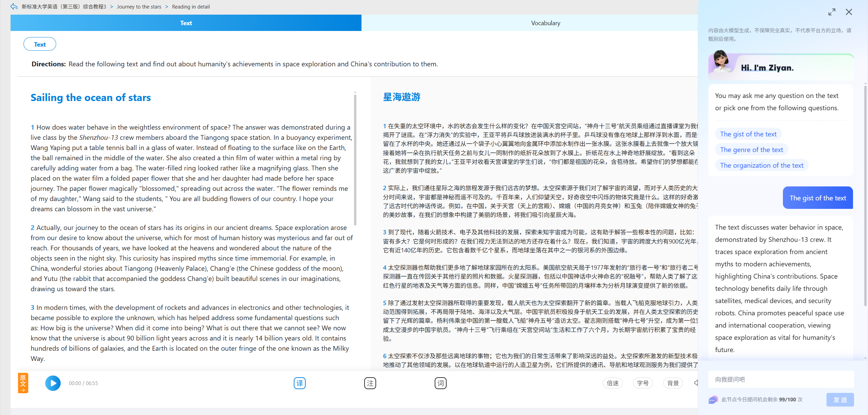This screenshot has height=415, width=868.
Task: Select the blue Text tab
Action: [186, 23]
